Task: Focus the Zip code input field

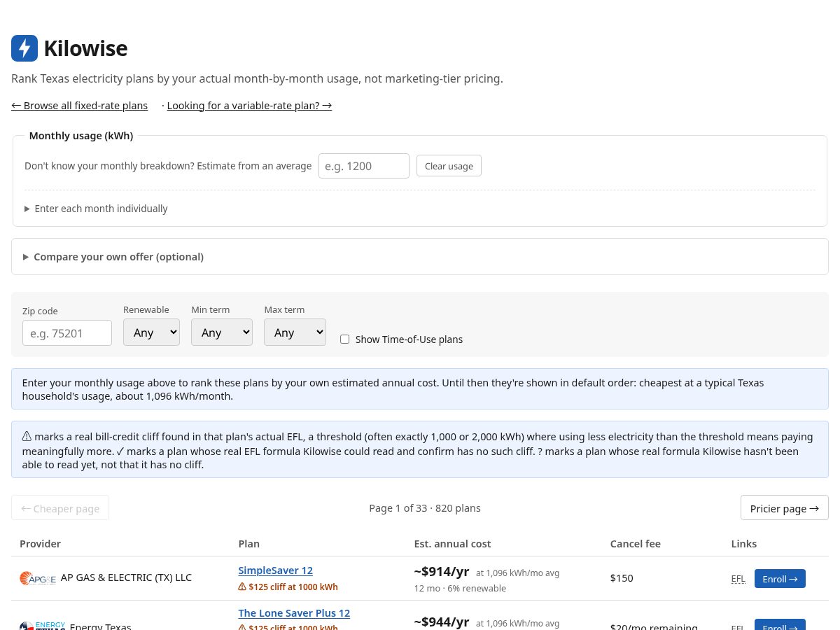Action: click(x=67, y=332)
